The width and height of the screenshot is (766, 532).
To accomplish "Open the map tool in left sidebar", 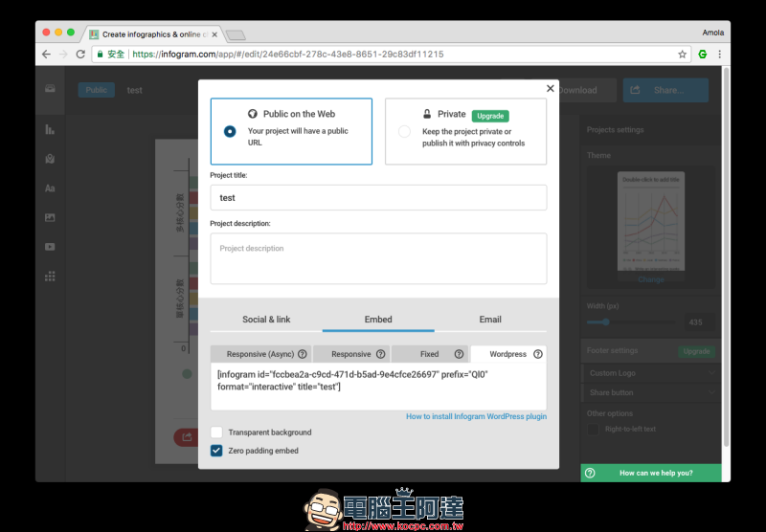I will click(x=50, y=159).
